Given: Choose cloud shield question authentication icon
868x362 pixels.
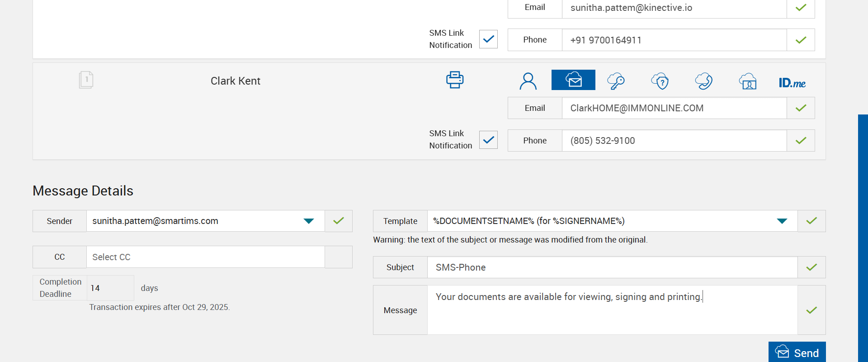Looking at the screenshot, I should coord(660,81).
